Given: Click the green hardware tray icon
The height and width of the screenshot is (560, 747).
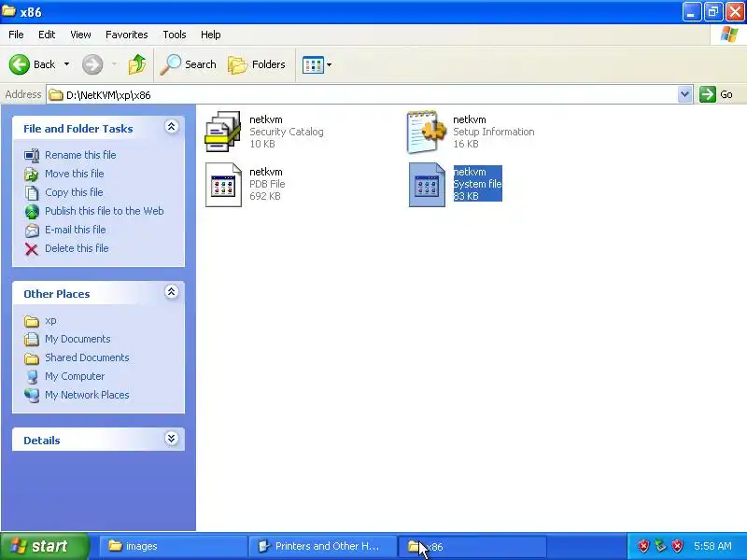Looking at the screenshot, I should [x=660, y=546].
